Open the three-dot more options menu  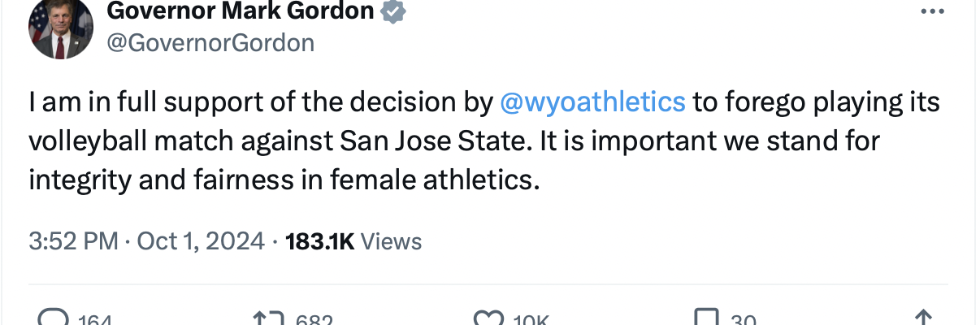pos(931,11)
